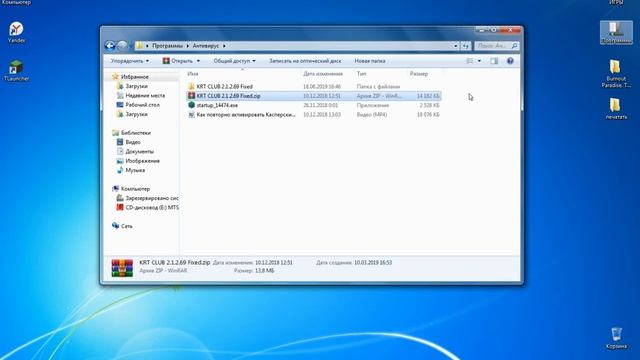Open Рабочий стол in the sidebar
This screenshot has width=640, height=360.
point(142,105)
